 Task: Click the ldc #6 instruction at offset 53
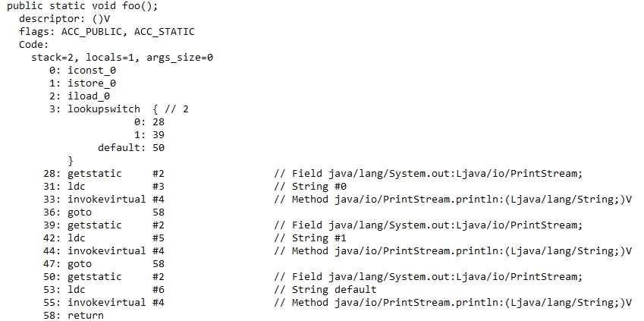[x=116, y=289]
